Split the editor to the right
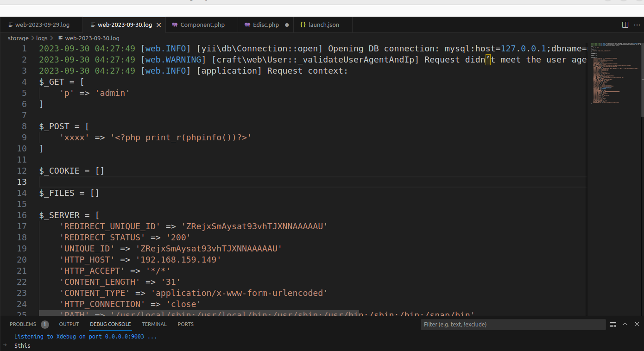This screenshot has height=351, width=644. point(625,25)
